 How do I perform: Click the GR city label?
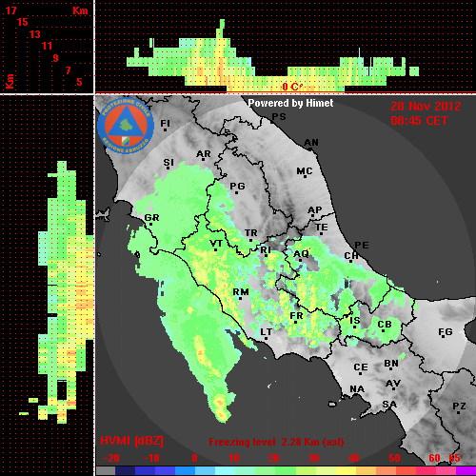tap(151, 218)
